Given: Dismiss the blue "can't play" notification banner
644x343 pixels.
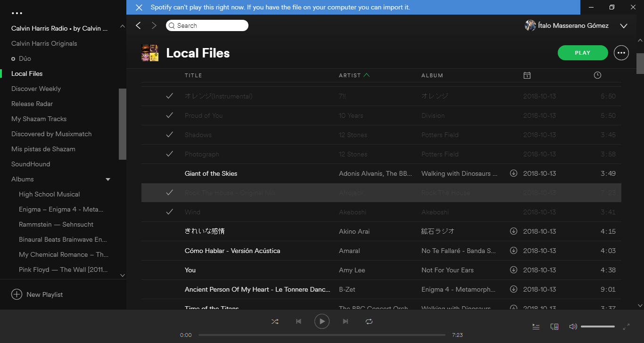Looking at the screenshot, I should [139, 8].
